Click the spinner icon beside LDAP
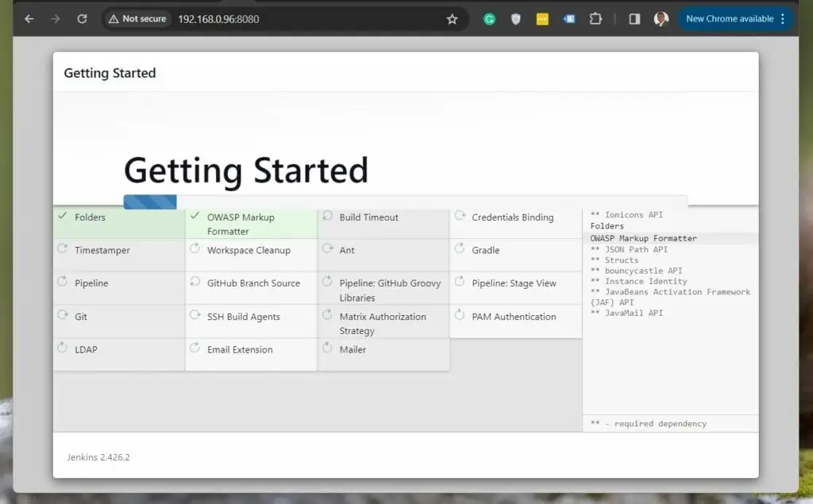This screenshot has width=813, height=504. [x=63, y=348]
